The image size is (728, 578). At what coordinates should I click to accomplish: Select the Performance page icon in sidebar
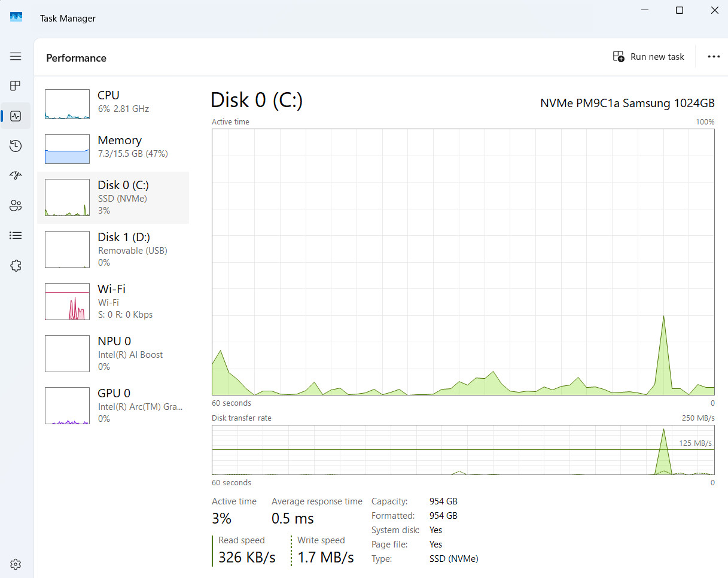click(x=16, y=116)
